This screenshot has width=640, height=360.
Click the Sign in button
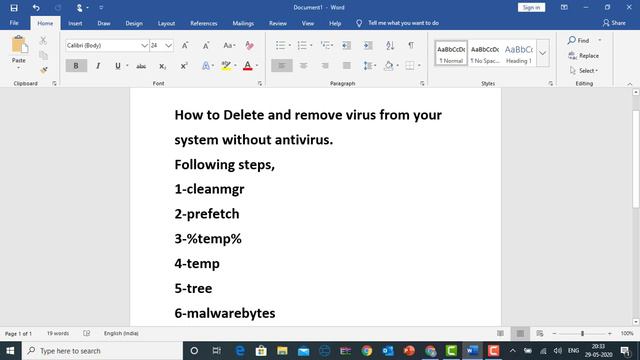(531, 7)
